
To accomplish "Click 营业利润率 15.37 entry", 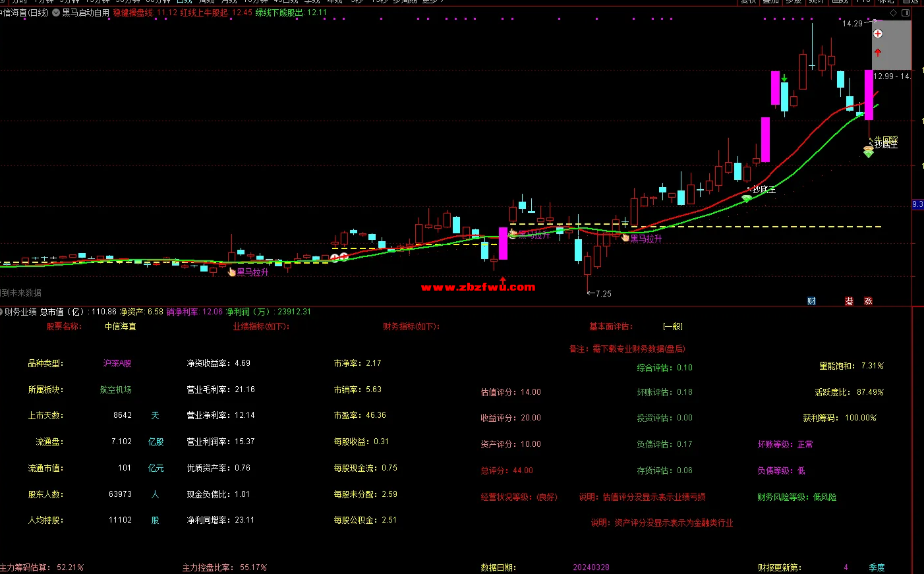I will (x=221, y=442).
